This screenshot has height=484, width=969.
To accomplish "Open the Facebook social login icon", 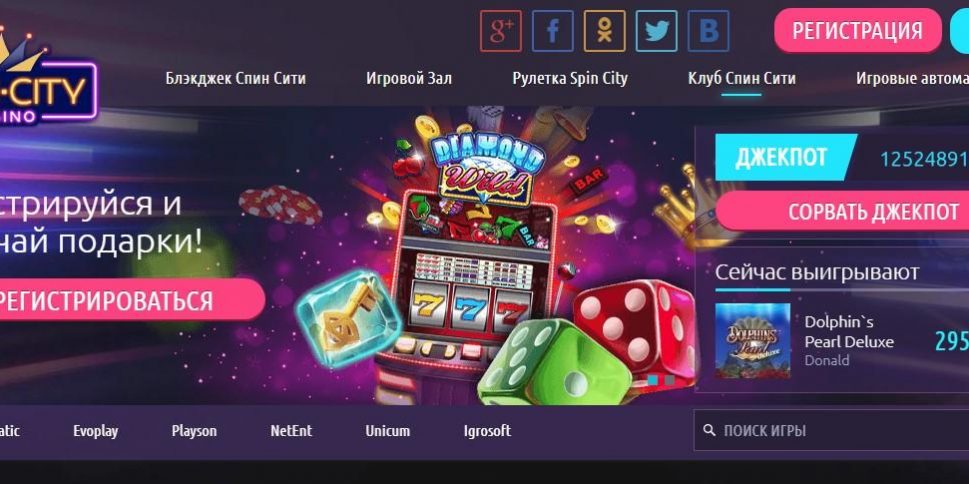I will coord(552,31).
